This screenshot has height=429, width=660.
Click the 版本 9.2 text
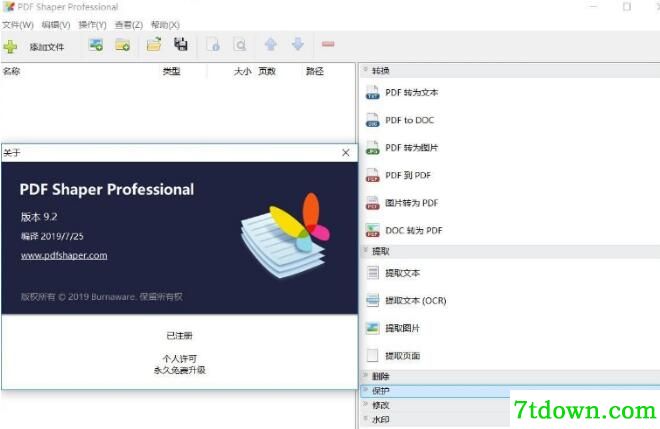pos(39,217)
